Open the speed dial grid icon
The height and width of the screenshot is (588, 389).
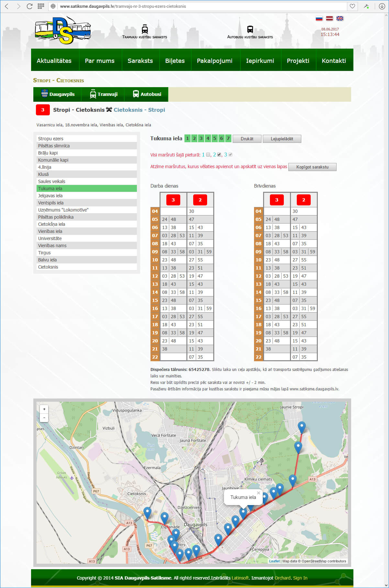pos(41,6)
